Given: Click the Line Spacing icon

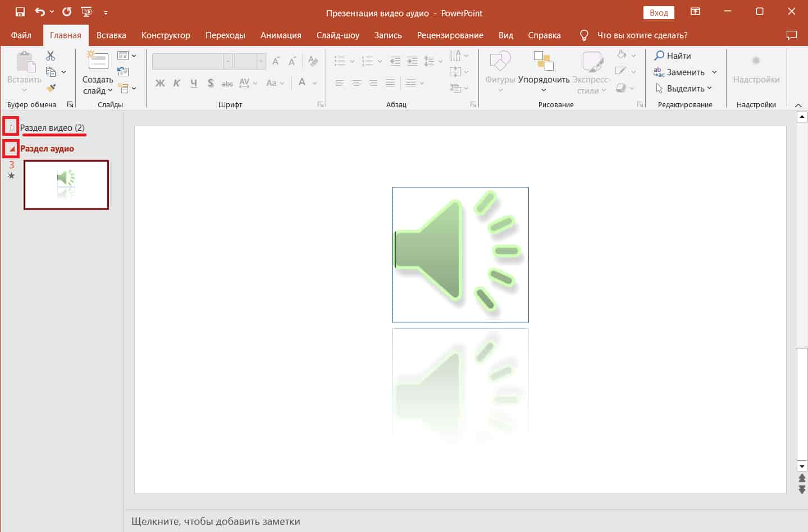Looking at the screenshot, I should [x=430, y=61].
